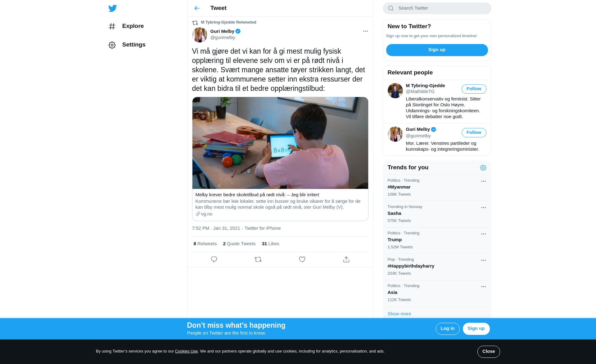Viewport: 596px width, 364px height.
Task: Open the Cookies Use link
Action: point(186,351)
